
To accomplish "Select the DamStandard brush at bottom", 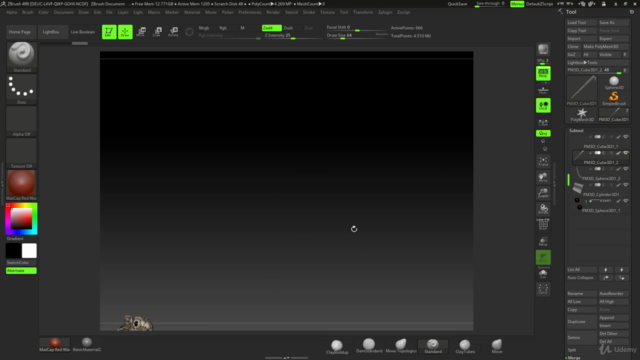I will click(369, 346).
